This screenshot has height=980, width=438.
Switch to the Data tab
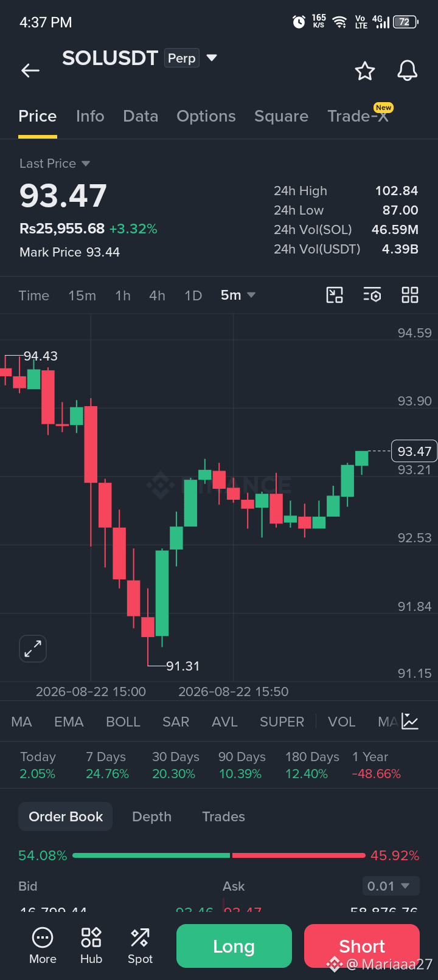(x=141, y=116)
